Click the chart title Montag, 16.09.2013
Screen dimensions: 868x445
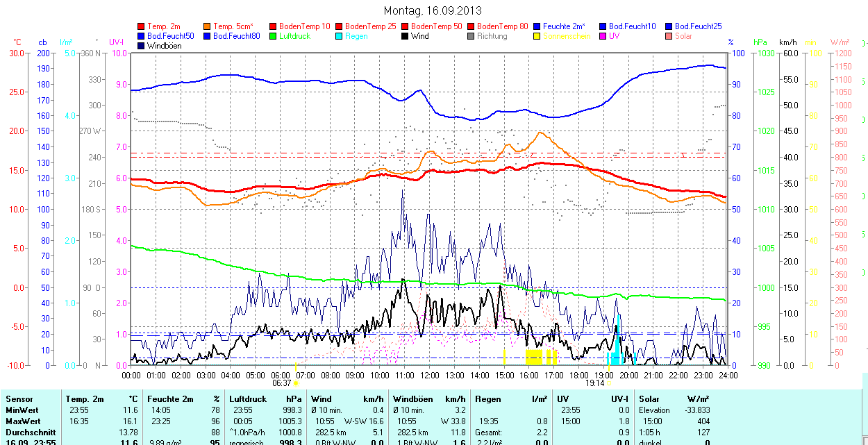pyautogui.click(x=433, y=11)
